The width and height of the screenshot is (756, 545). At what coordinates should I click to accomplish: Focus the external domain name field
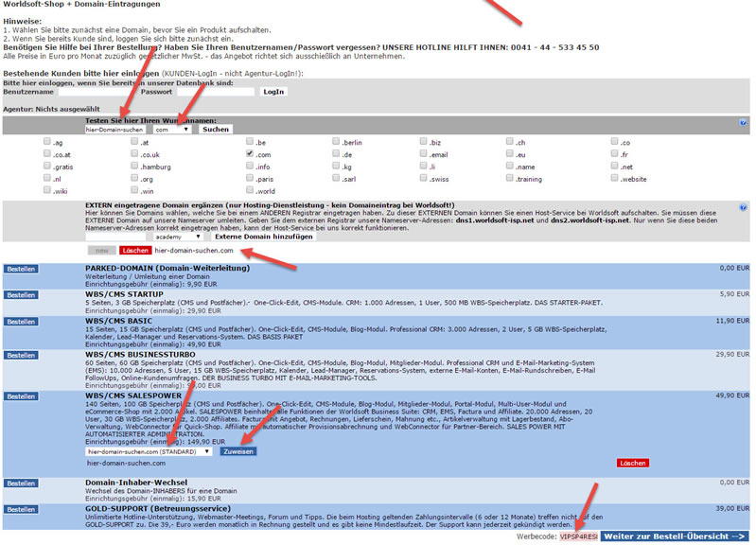tap(115, 237)
